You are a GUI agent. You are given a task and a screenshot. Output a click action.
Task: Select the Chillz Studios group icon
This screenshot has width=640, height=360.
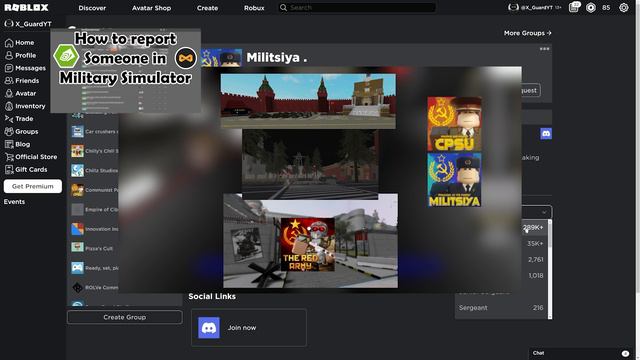click(x=77, y=170)
